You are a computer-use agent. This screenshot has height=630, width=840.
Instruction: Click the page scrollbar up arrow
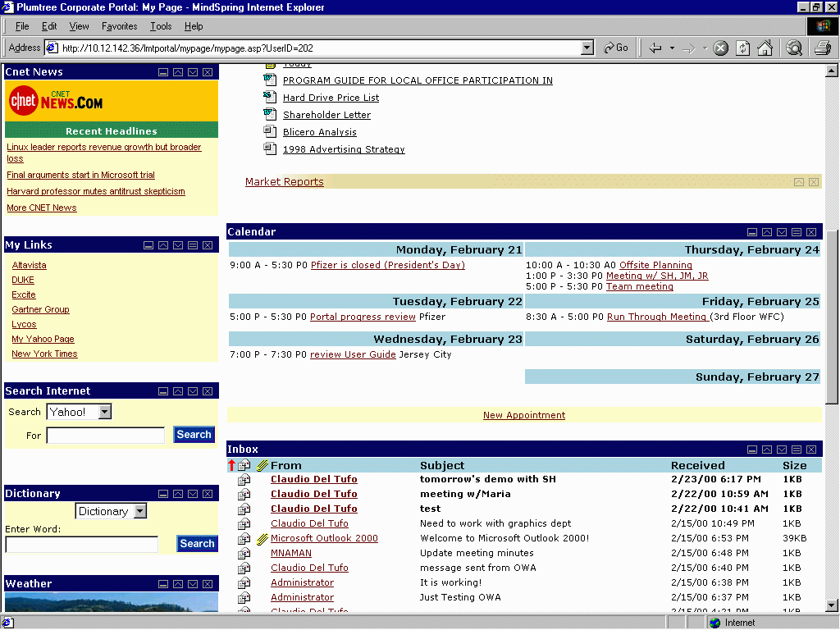pos(832,71)
